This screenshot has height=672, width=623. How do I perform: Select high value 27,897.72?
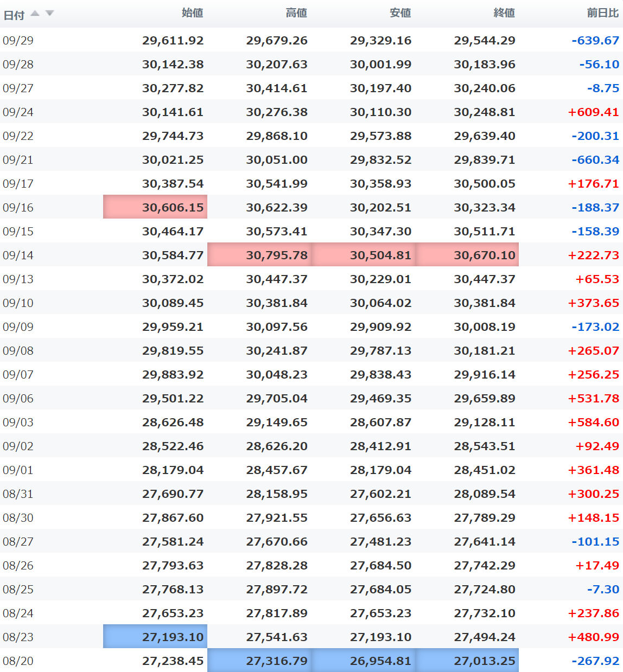[277, 589]
